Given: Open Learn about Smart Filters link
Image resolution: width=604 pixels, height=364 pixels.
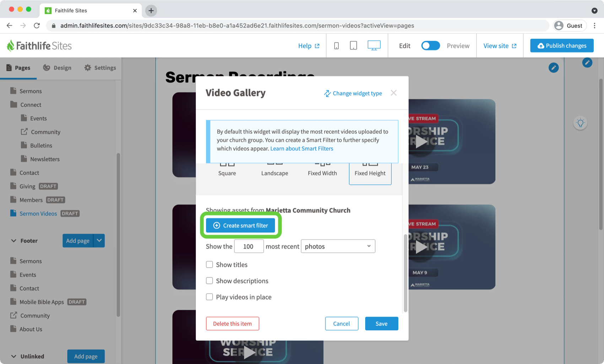Looking at the screenshot, I should [302, 148].
